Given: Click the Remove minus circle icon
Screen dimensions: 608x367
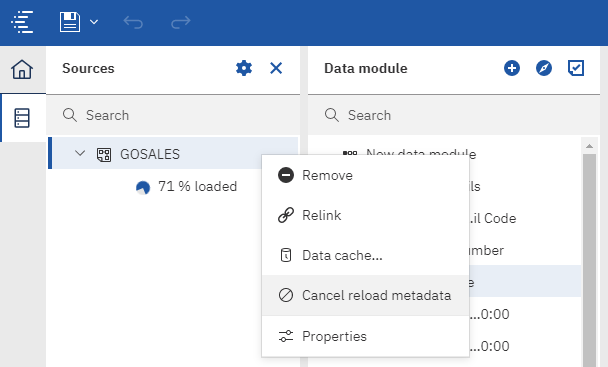Looking at the screenshot, I should tap(286, 175).
